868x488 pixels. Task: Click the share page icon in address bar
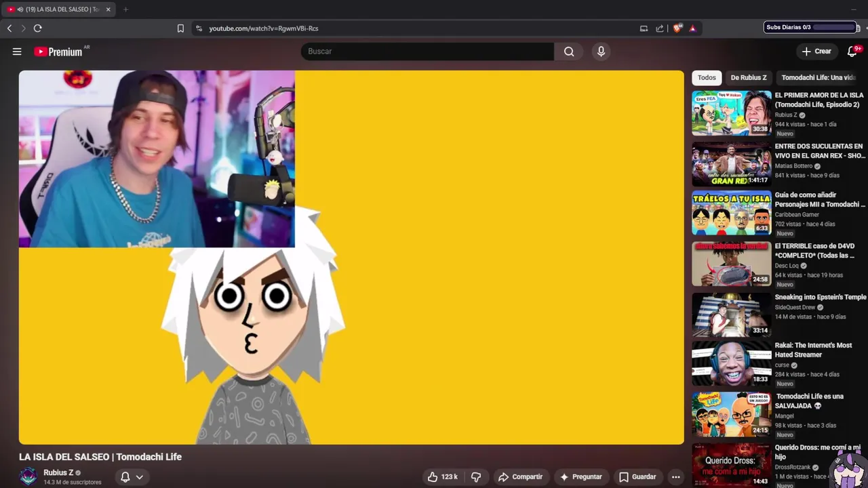660,28
